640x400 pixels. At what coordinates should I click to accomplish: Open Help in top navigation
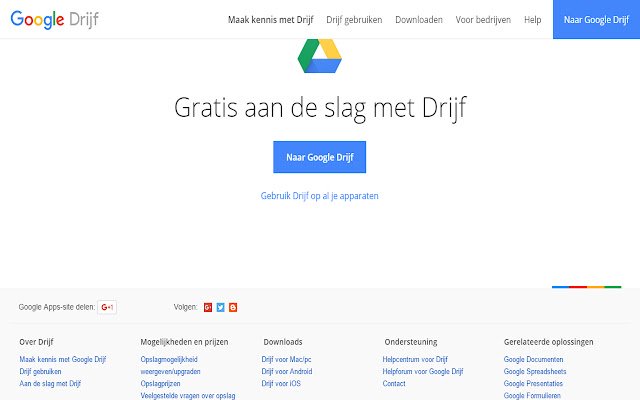coord(533,20)
